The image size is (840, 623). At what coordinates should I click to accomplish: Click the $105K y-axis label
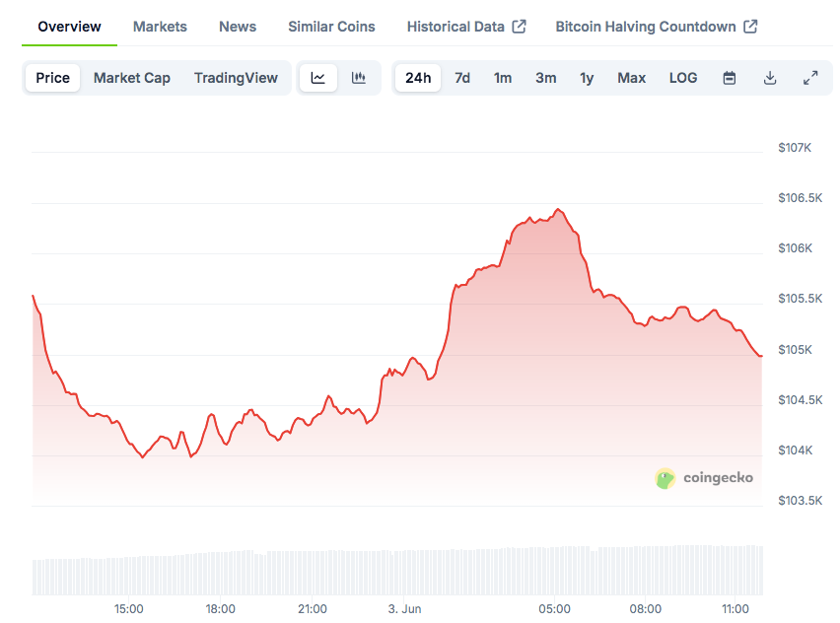coord(795,350)
